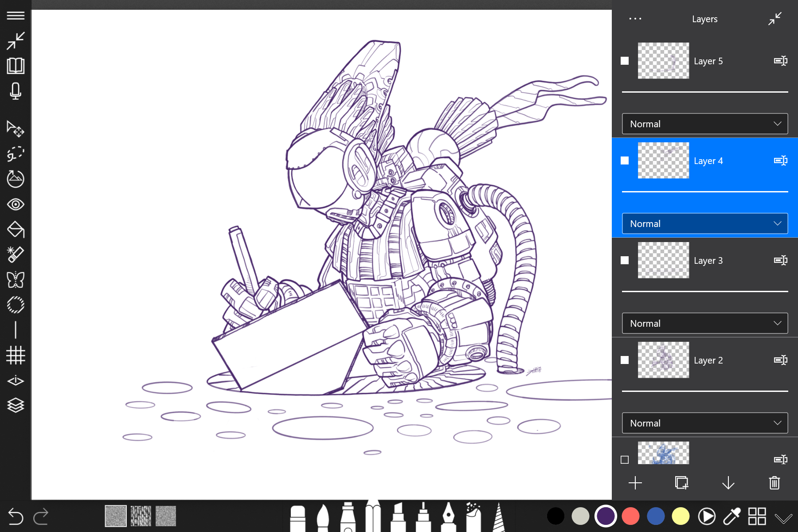Collapse the Layers panel
The width and height of the screenshot is (798, 532).
[775, 19]
